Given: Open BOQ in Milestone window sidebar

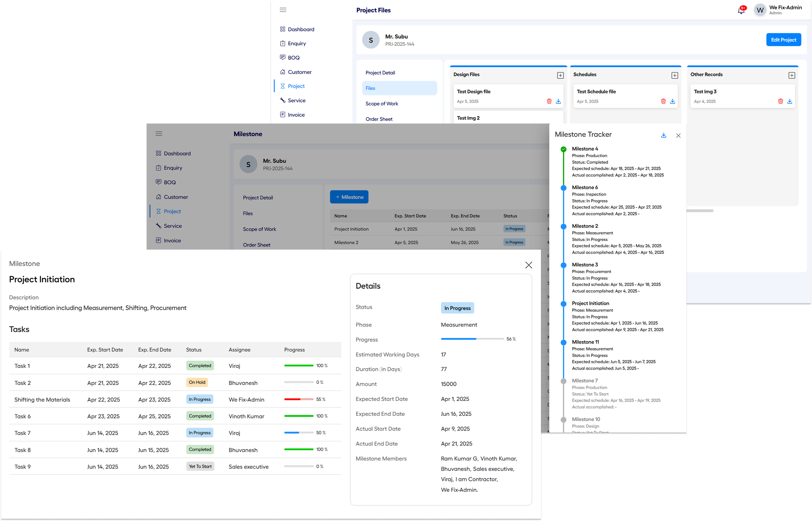Looking at the screenshot, I should click(170, 182).
